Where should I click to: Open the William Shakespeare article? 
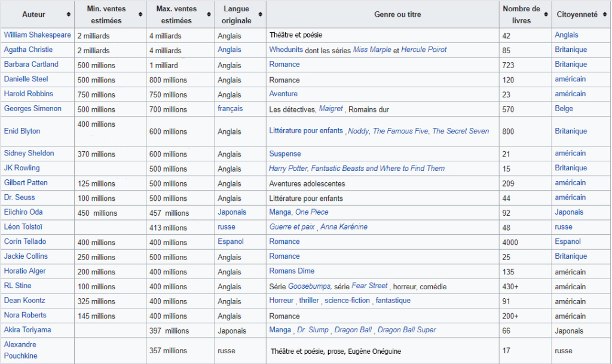pos(37,35)
